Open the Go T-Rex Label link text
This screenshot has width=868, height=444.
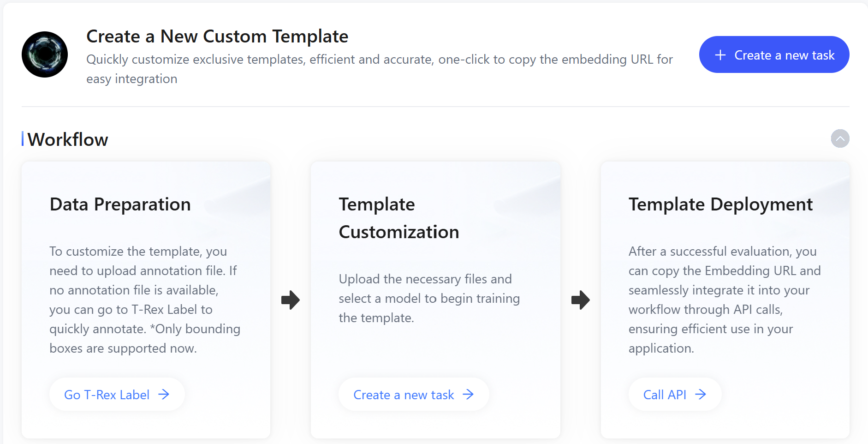pos(107,395)
